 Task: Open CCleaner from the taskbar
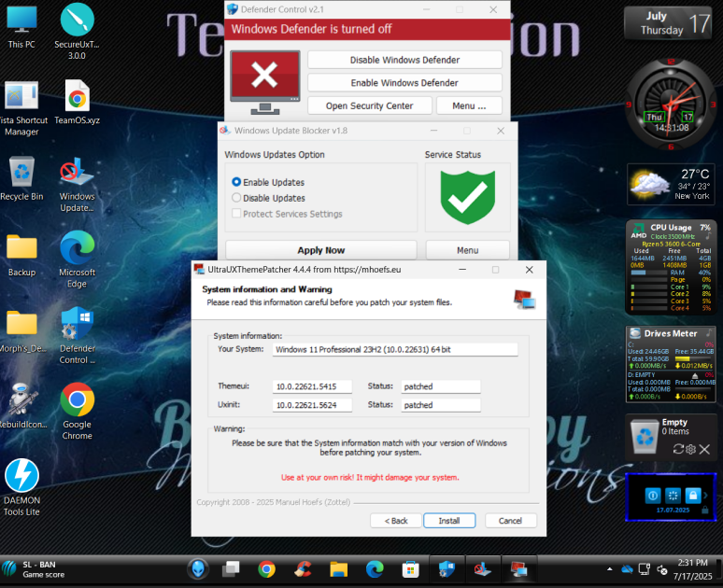tap(303, 569)
